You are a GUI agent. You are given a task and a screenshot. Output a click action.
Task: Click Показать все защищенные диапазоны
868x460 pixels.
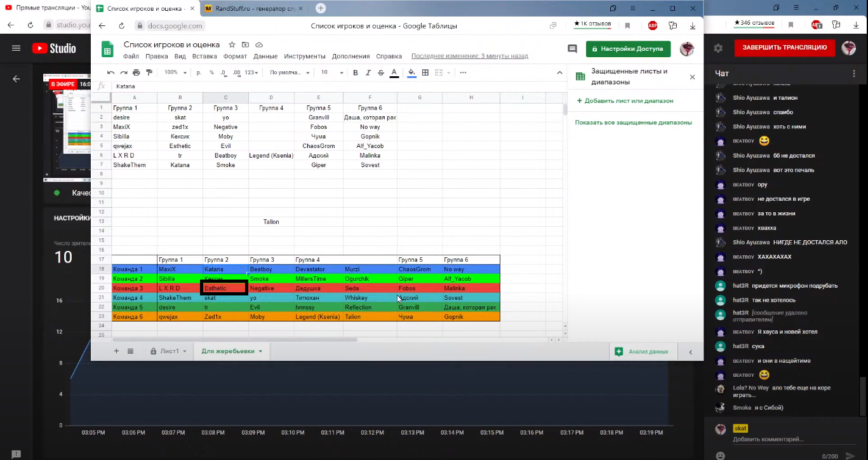pyautogui.click(x=633, y=122)
